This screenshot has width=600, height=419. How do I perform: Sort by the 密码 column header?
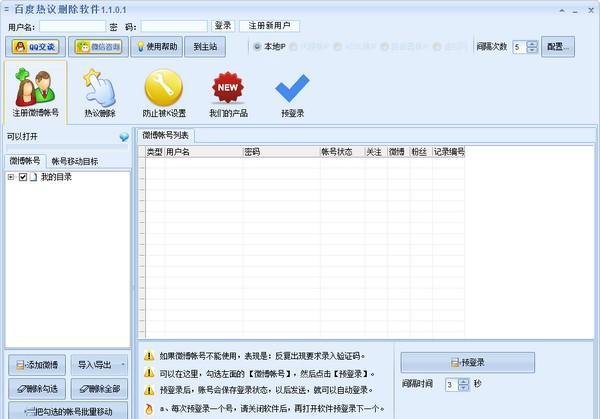(x=281, y=152)
